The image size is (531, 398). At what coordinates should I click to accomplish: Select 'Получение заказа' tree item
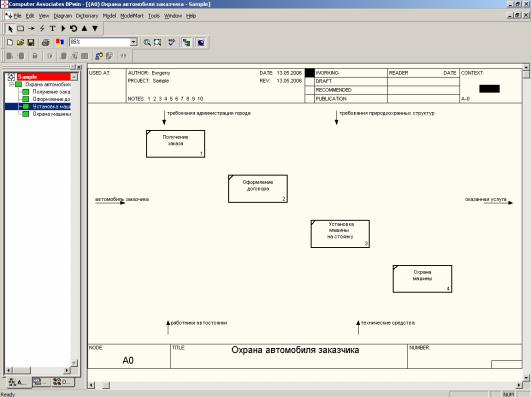[51, 92]
